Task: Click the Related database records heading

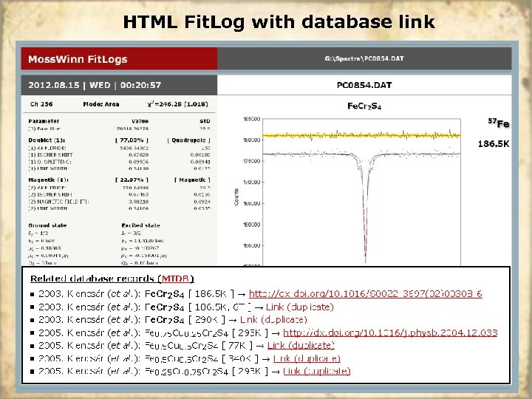Action: coord(112,279)
